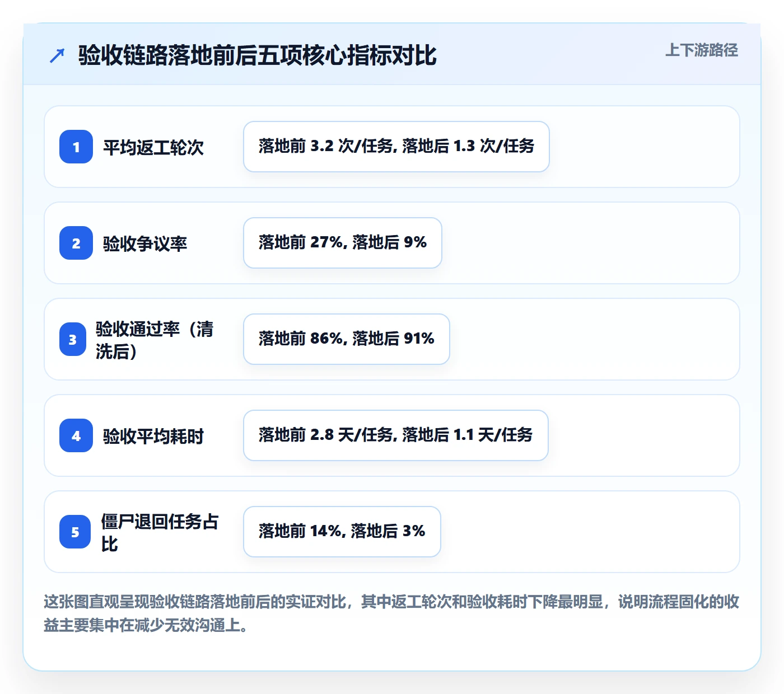Select the 僵尸退回任务占比 label
Viewport: 784px width, 694px height.
[x=160, y=532]
